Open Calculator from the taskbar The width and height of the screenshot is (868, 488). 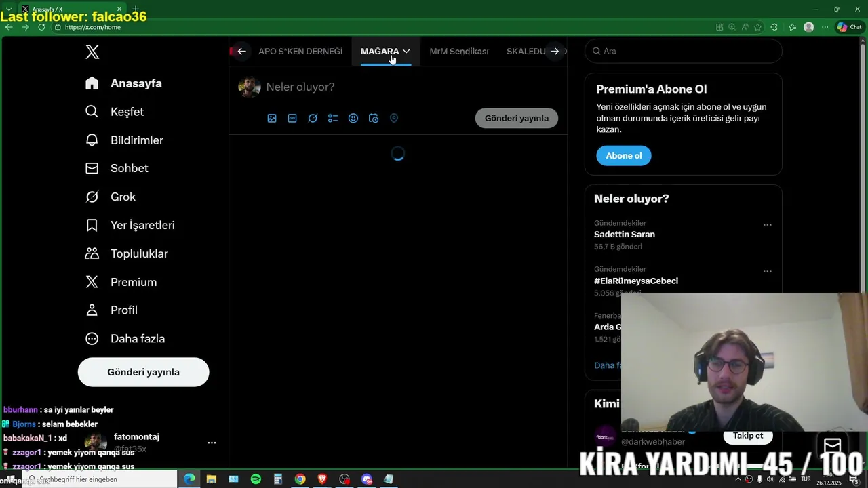(x=278, y=479)
